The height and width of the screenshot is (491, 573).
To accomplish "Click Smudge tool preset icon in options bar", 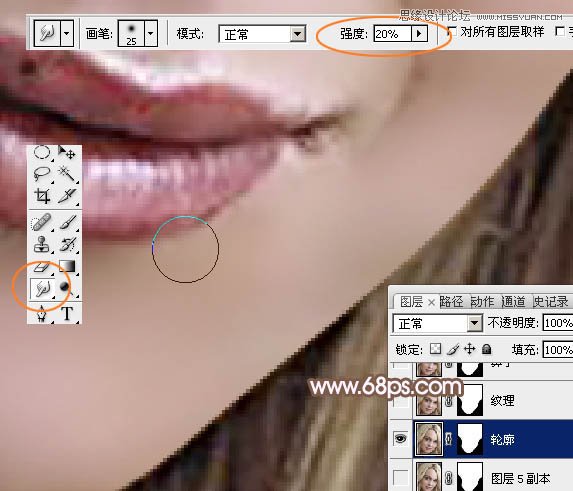I will point(47,33).
